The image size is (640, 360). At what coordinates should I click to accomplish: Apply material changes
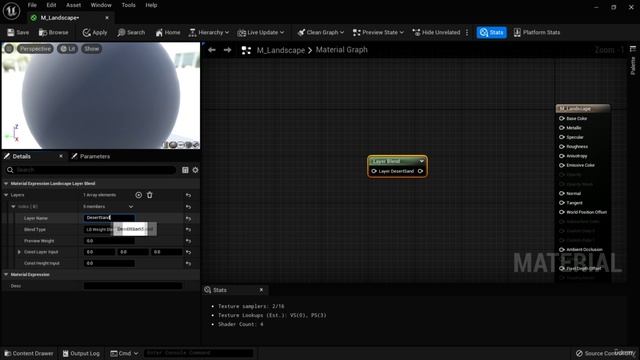click(x=95, y=32)
